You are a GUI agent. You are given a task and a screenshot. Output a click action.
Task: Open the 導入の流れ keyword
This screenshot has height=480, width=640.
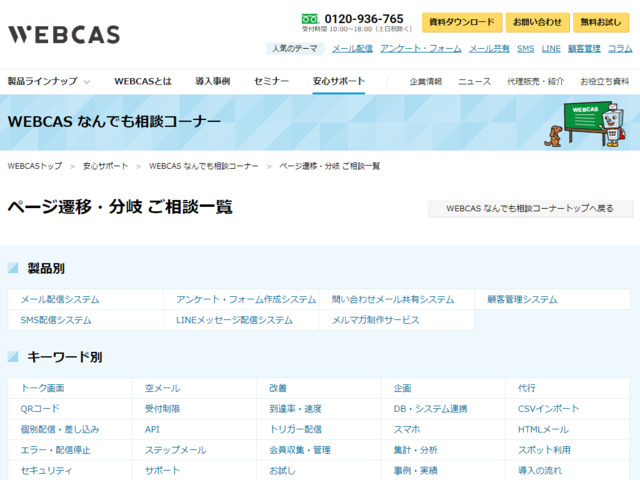[x=540, y=471]
